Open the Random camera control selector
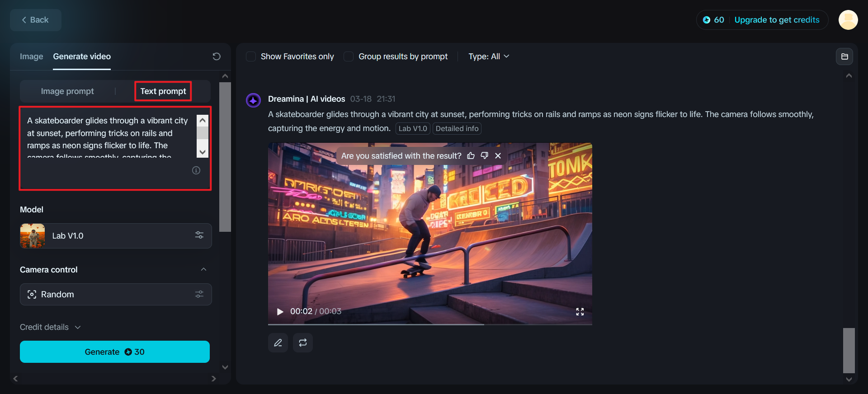 (x=116, y=295)
